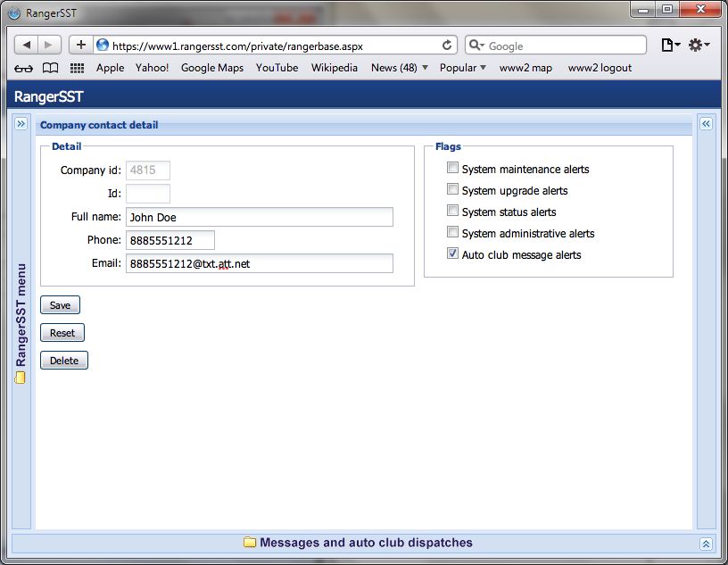Open the News (48) bookmarks dropdown
728x565 pixels.
coord(399,68)
